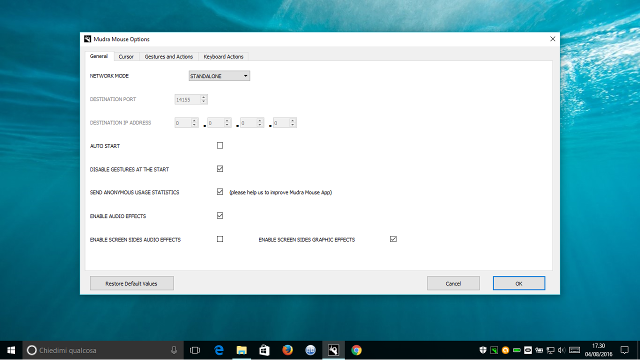Open the Action Center notifications icon
Viewport: 640px width, 360px height.
click(x=624, y=350)
